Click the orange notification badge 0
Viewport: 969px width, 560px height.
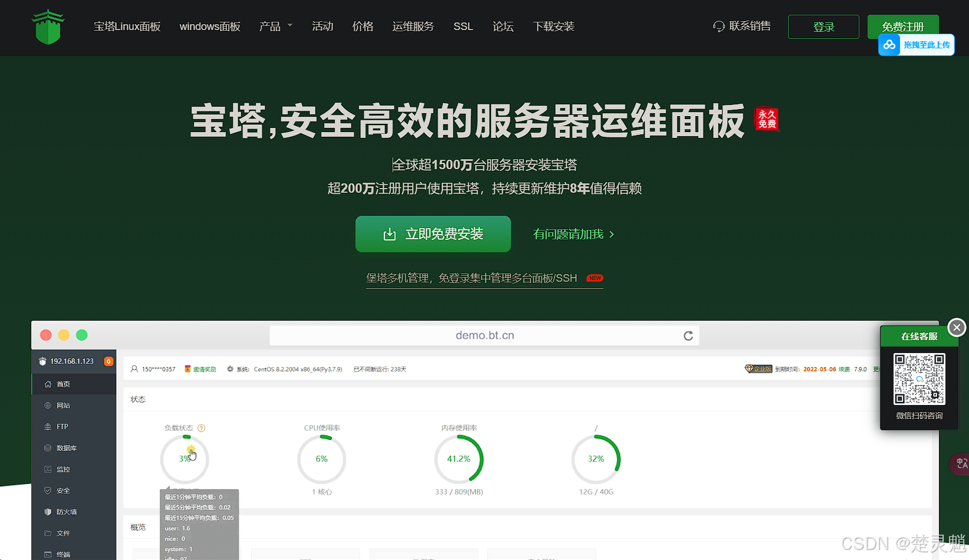pyautogui.click(x=108, y=361)
